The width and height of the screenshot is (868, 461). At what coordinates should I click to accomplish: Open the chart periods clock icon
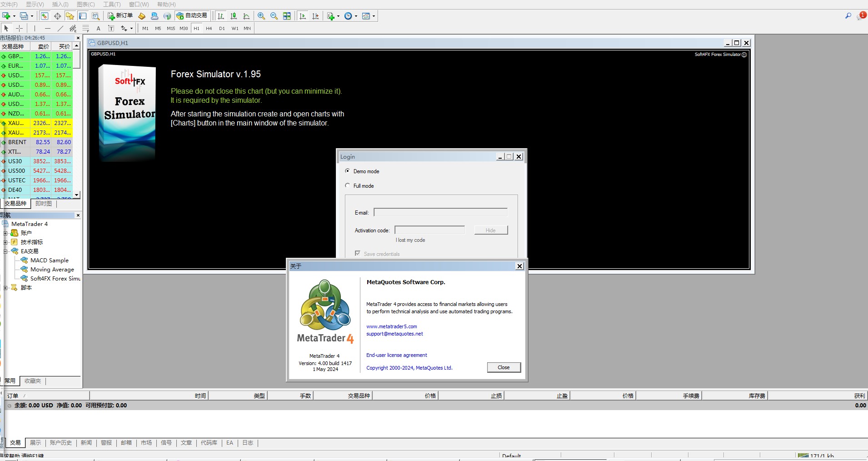coord(348,16)
